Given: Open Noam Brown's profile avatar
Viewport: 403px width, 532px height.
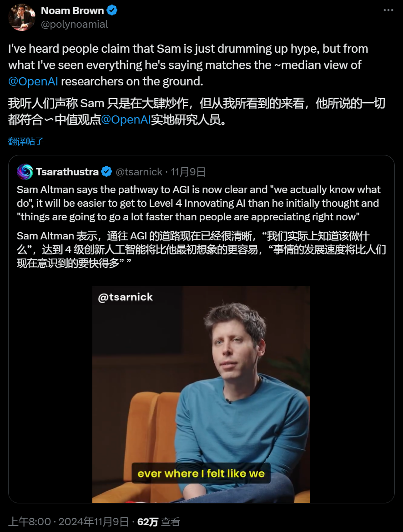Looking at the screenshot, I should click(x=21, y=17).
